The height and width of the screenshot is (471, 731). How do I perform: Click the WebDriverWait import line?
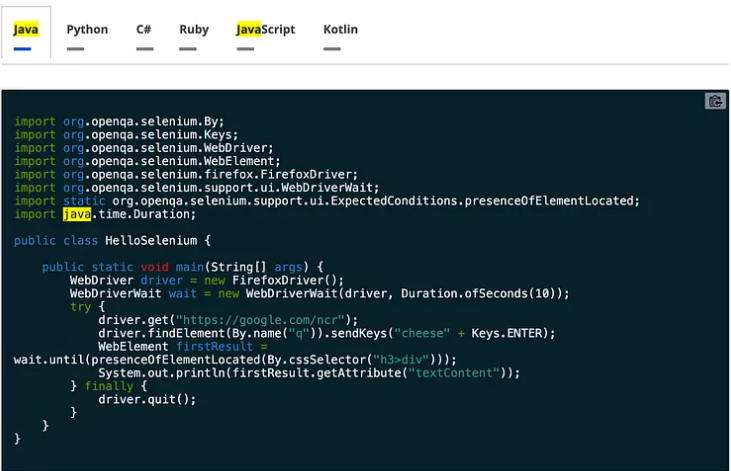click(197, 188)
